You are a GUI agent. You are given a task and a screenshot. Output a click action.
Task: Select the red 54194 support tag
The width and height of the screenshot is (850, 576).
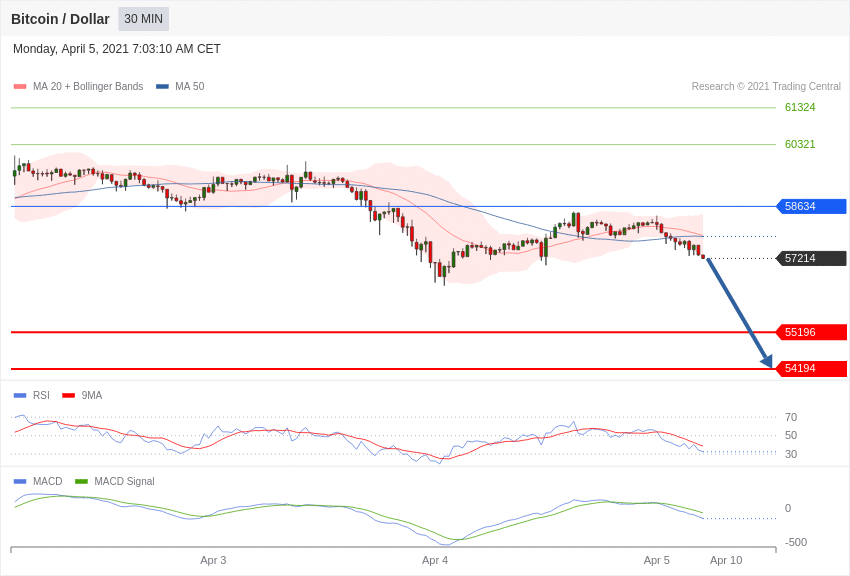pos(812,368)
